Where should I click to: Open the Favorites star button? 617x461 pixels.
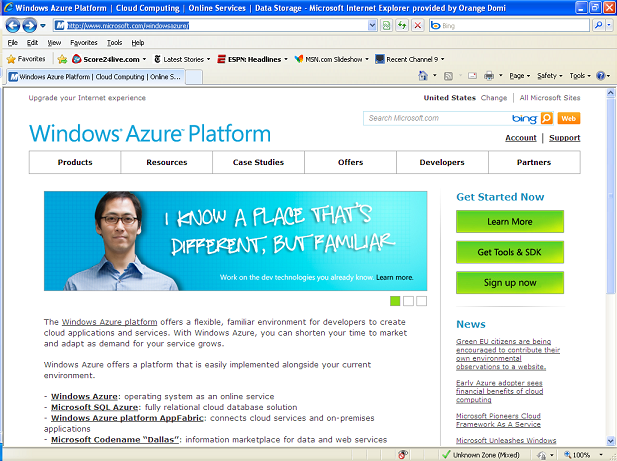(26, 59)
